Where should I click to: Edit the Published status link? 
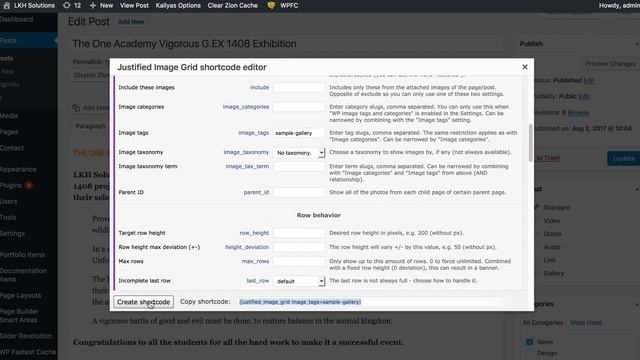pos(589,80)
